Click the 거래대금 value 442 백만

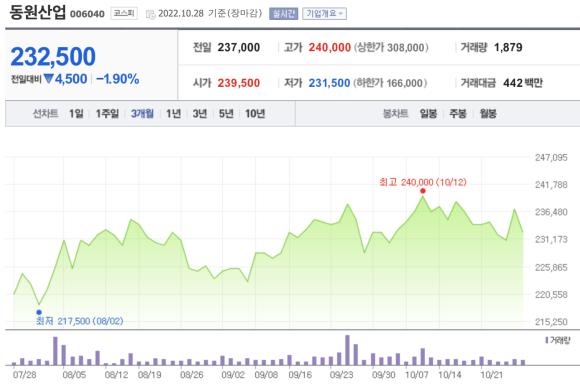coord(523,83)
